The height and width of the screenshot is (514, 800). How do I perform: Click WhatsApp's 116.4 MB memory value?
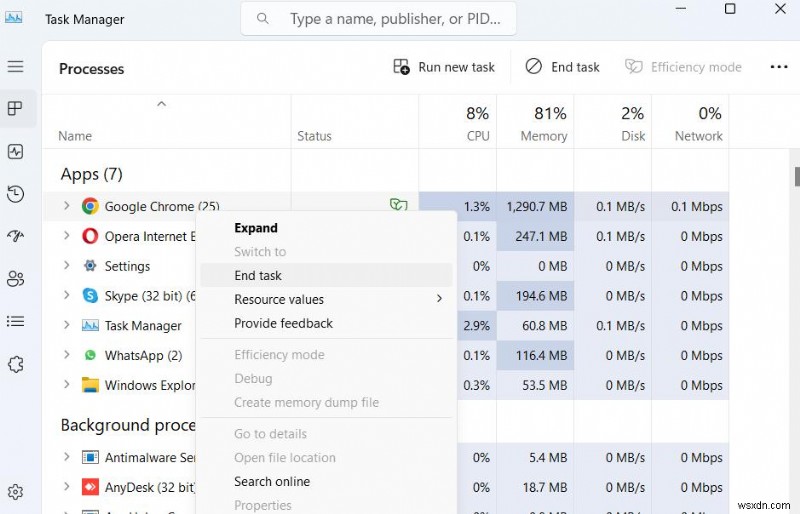pyautogui.click(x=541, y=355)
